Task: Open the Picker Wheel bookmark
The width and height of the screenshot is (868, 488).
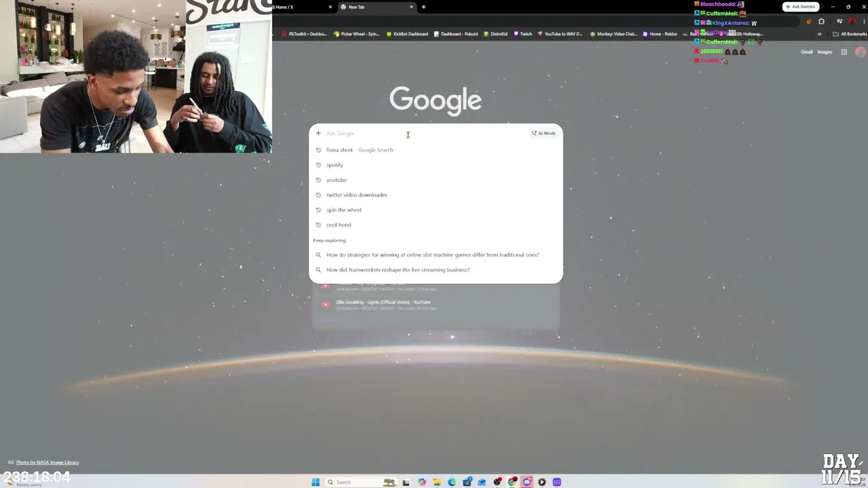Action: (357, 34)
